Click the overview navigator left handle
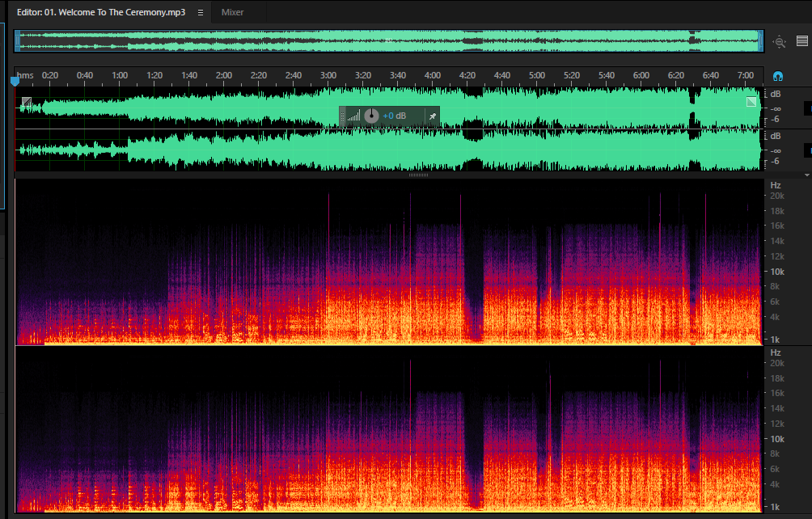Viewport: 812px width, 519px height. tap(17, 41)
